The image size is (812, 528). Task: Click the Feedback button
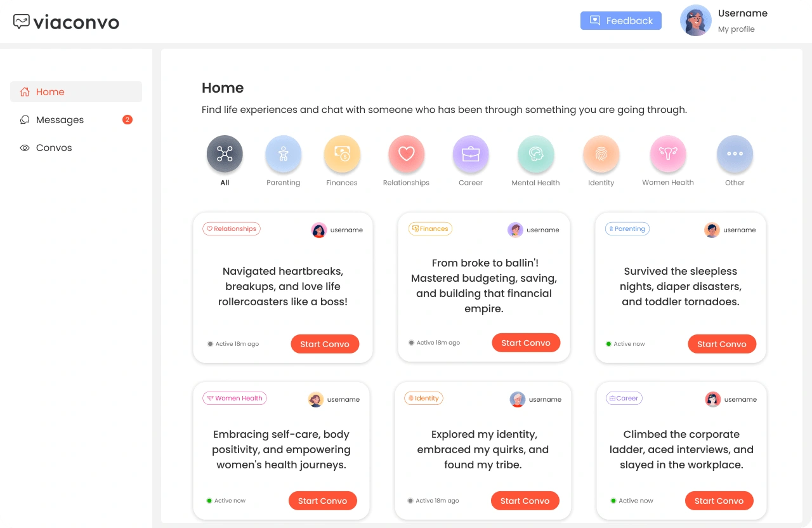(620, 21)
